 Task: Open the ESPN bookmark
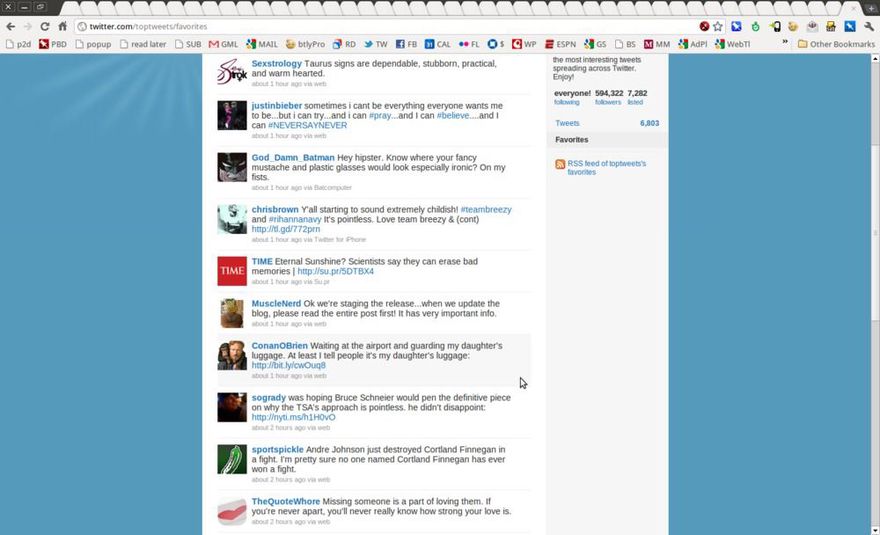(560, 44)
